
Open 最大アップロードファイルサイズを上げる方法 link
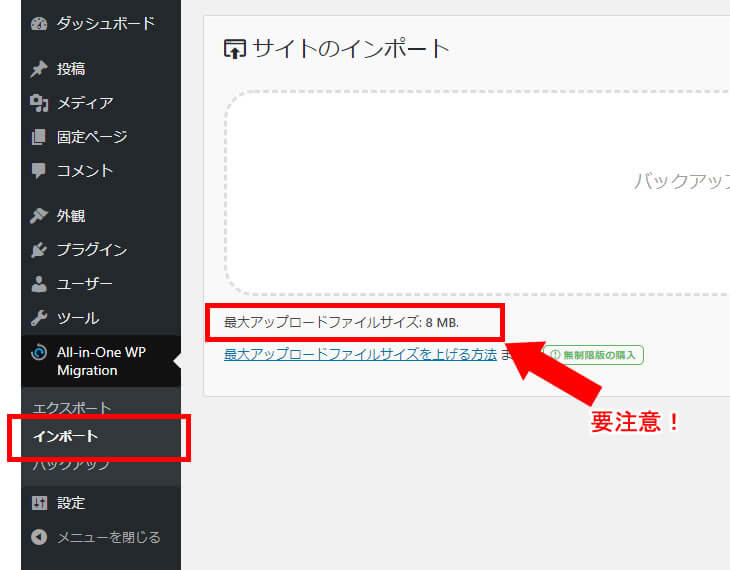pyautogui.click(x=360, y=354)
